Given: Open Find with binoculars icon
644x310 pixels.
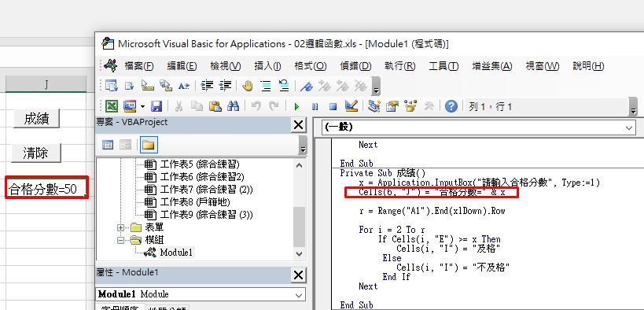Looking at the screenshot, I should (x=233, y=106).
